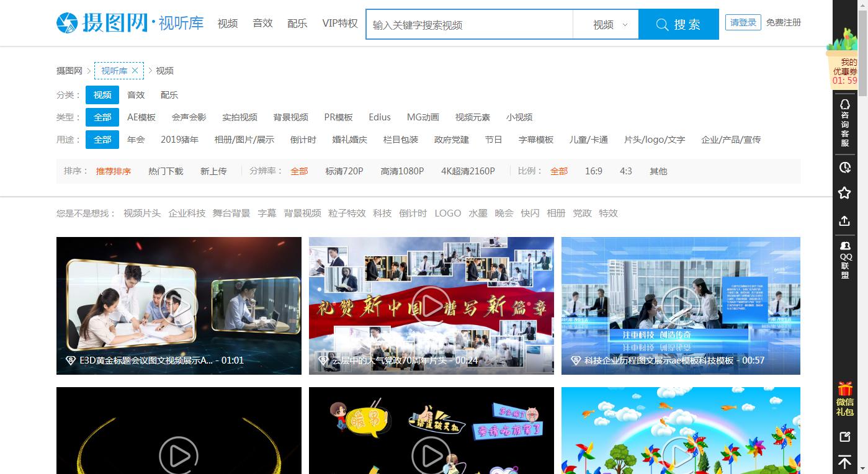Image resolution: width=868 pixels, height=474 pixels.
Task: Click the upload/share icon in the sidebar
Action: tap(844, 221)
